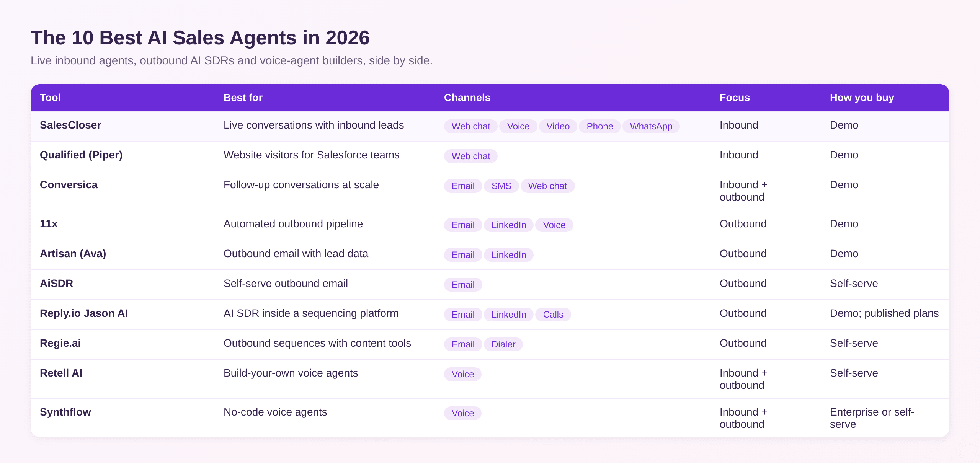980x463 pixels.
Task: Click 'Live conversations with inbound leads' text
Action: pyautogui.click(x=314, y=125)
